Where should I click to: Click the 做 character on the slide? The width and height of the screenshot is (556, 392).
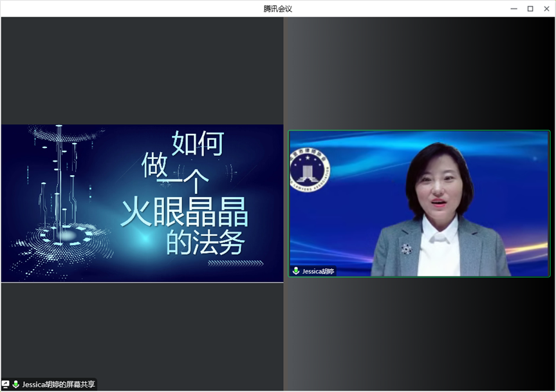155,167
